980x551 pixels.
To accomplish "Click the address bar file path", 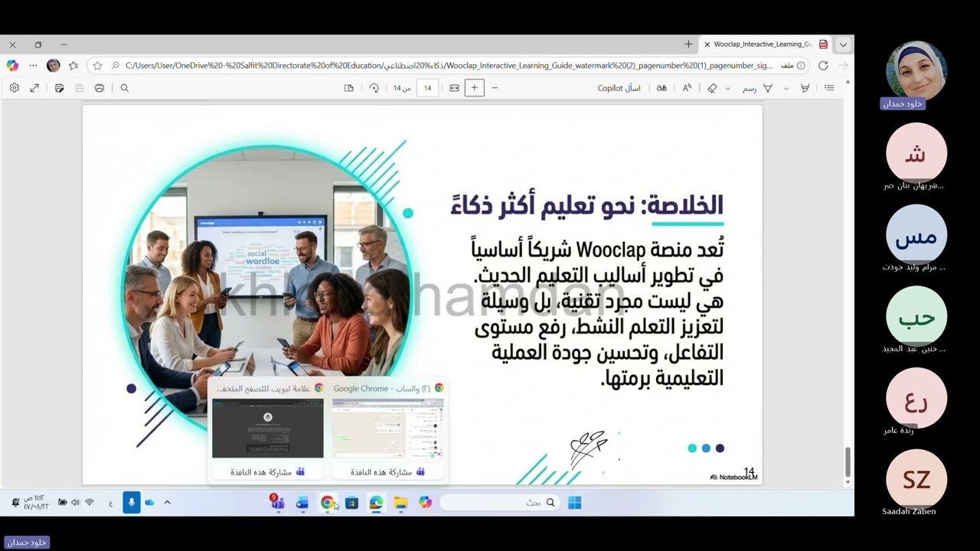I will pyautogui.click(x=449, y=66).
